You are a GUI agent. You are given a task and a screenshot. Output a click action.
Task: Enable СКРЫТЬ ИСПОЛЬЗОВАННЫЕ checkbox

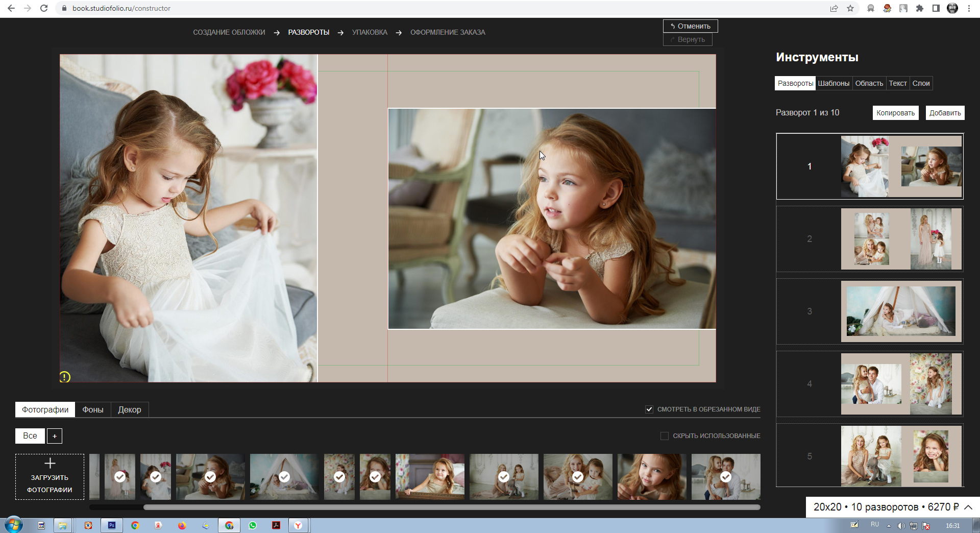[664, 436]
